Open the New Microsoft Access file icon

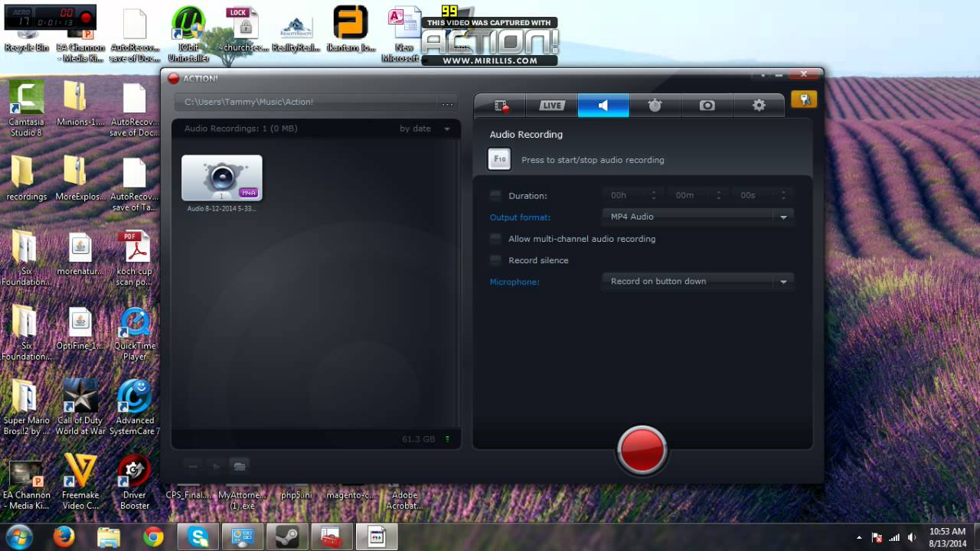pyautogui.click(x=403, y=33)
